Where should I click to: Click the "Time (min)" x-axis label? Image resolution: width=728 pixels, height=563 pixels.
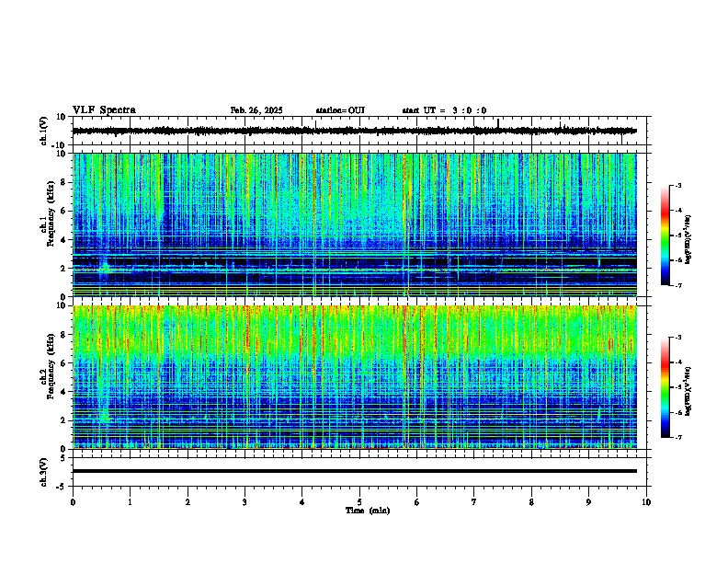pyautogui.click(x=368, y=511)
